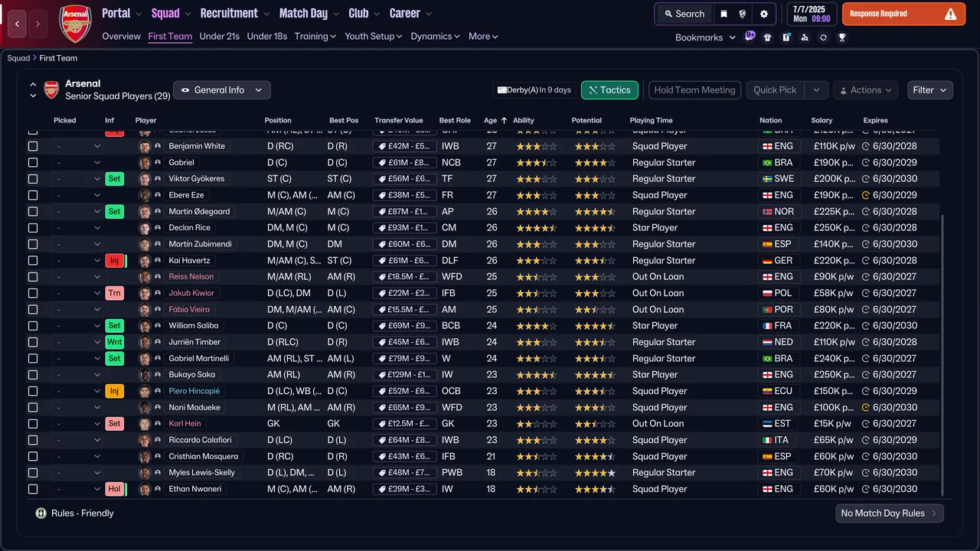Collapse squad with the up chevron beside Arsenal
This screenshot has height=551, width=980.
click(33, 84)
